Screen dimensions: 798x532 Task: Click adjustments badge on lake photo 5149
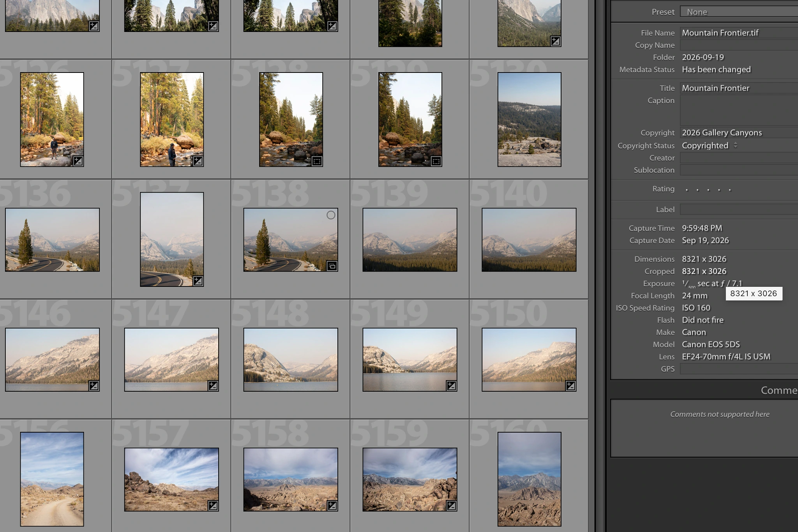[451, 386]
